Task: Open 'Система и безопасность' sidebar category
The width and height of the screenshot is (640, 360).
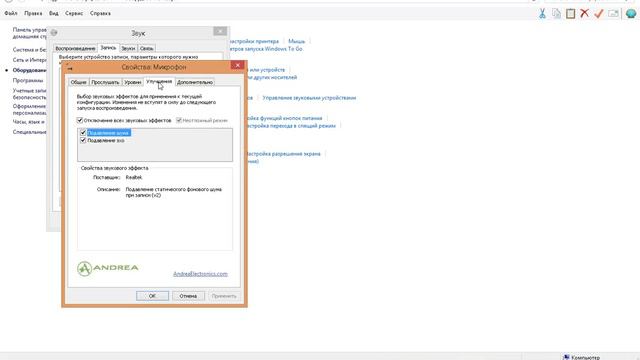Action: [29, 50]
